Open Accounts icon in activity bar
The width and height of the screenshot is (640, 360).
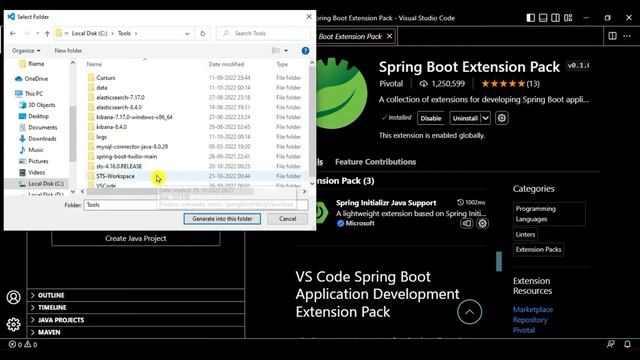[x=13, y=297]
